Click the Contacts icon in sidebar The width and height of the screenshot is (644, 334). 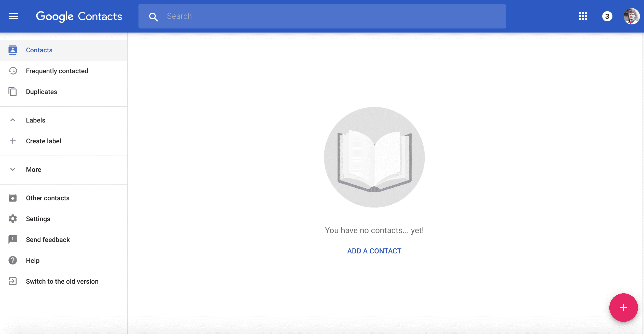(12, 50)
